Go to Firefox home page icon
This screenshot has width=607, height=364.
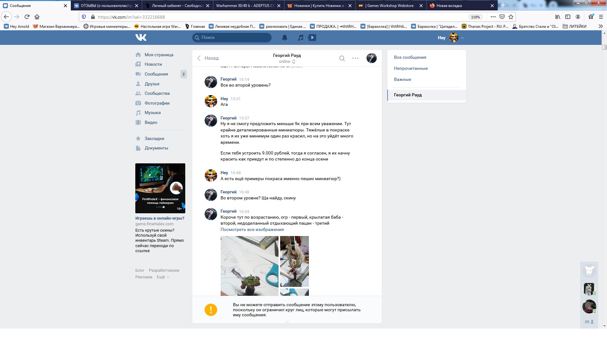click(37, 17)
